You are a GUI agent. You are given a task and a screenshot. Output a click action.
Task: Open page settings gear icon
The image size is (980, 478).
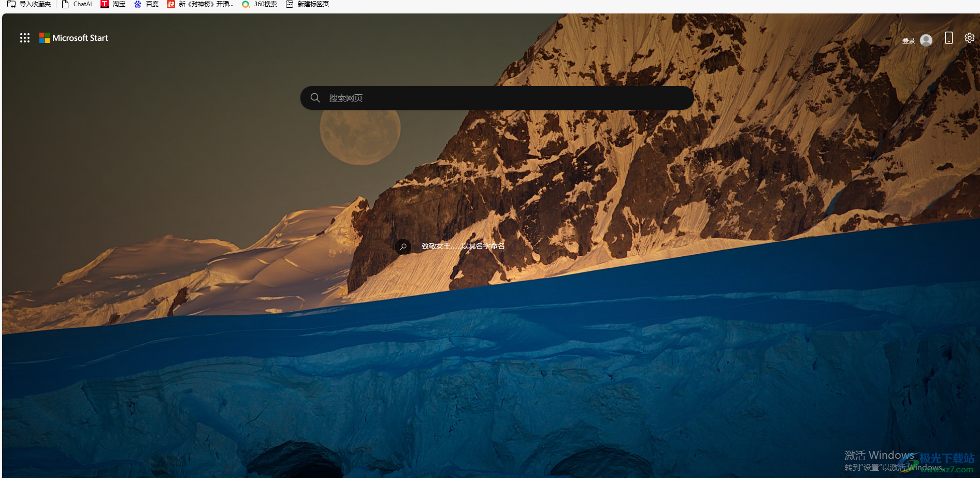pyautogui.click(x=970, y=38)
